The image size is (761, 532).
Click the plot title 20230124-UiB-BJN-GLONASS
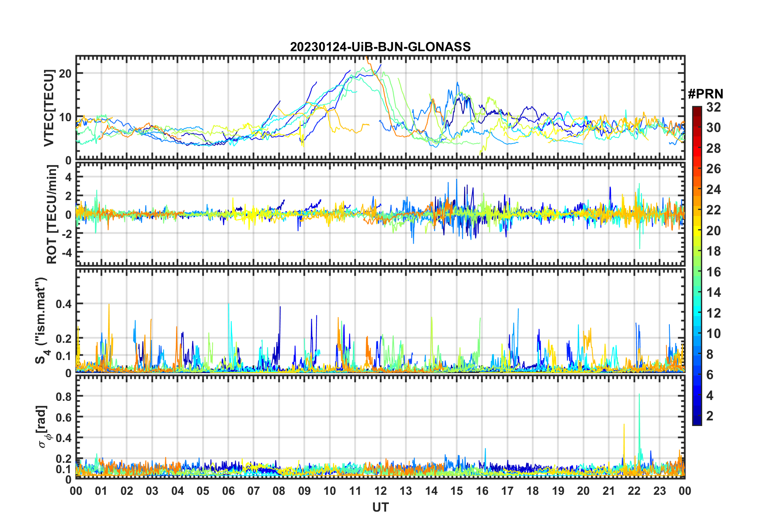point(380,47)
